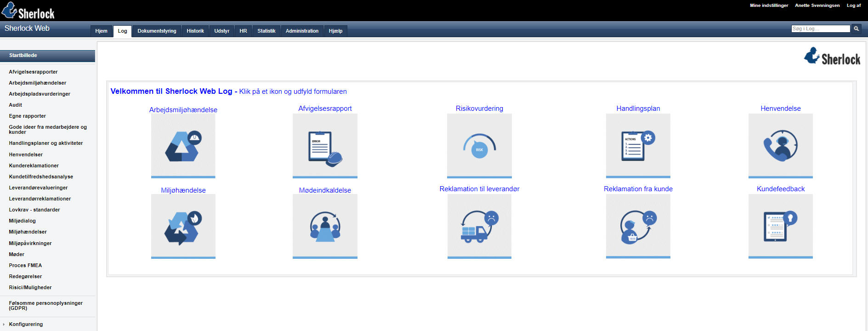This screenshot has width=868, height=331.
Task: Open the Afvigelsesrapport clipboard icon
Action: 325,146
